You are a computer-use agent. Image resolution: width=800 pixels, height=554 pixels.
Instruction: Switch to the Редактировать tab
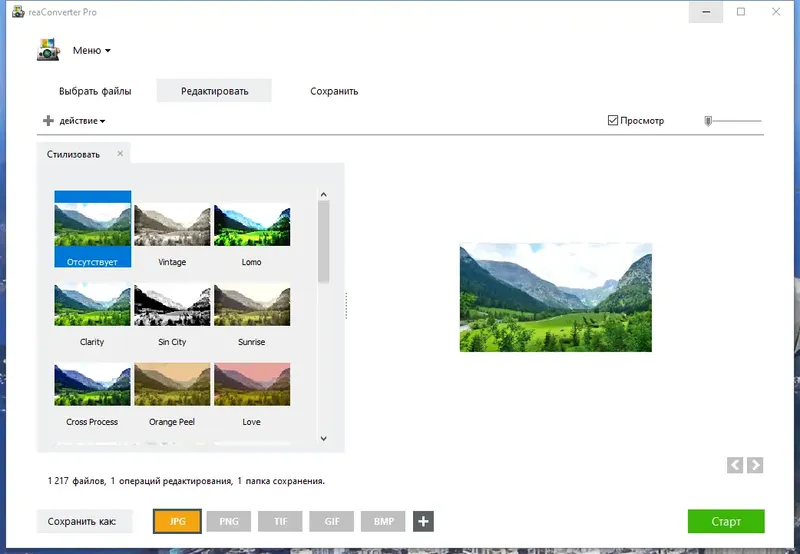(x=214, y=91)
